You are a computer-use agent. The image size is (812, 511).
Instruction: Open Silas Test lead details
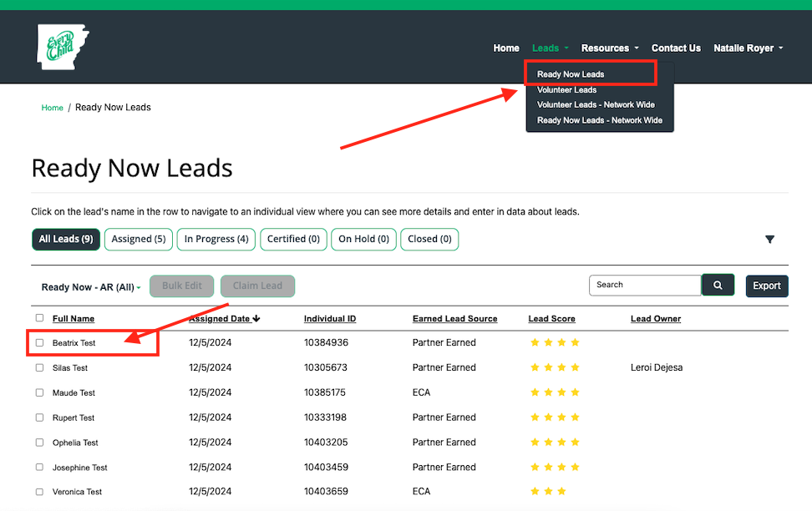click(70, 367)
